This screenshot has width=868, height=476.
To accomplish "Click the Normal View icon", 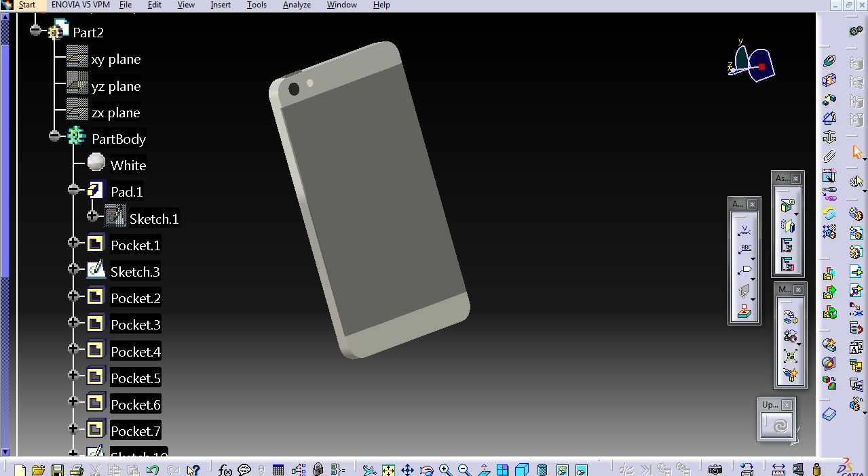I will [x=484, y=470].
